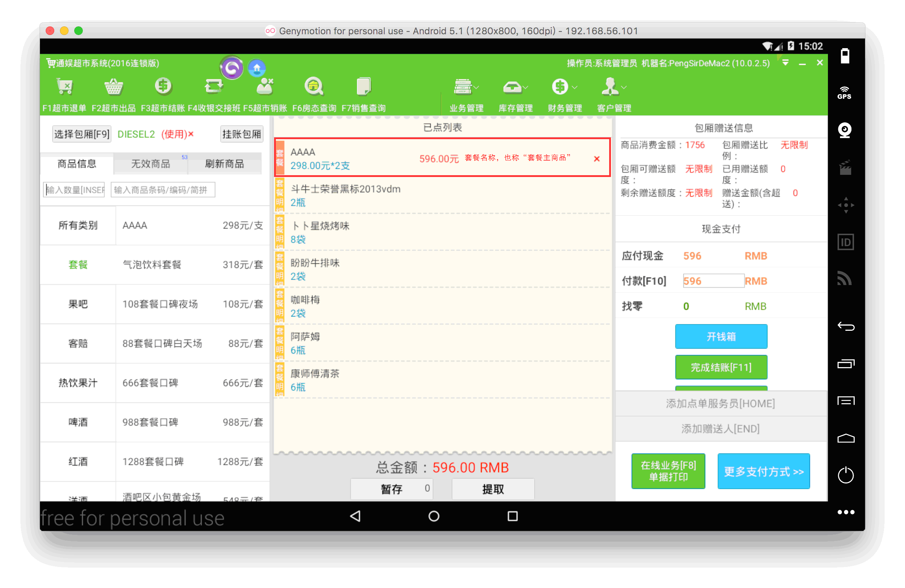Click 挂账包厢 button

point(242,134)
